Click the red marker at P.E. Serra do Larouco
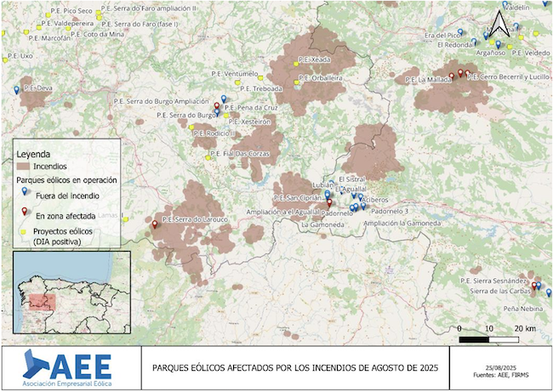 [155, 224]
